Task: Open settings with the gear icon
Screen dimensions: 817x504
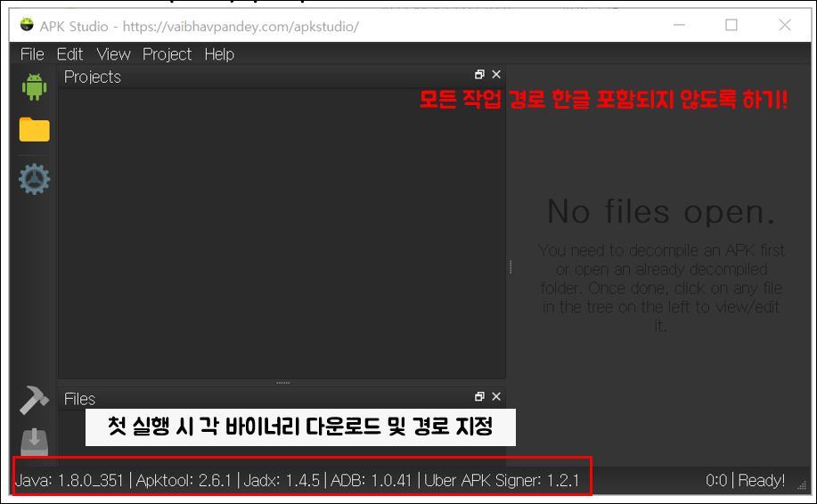Action: pos(35,179)
